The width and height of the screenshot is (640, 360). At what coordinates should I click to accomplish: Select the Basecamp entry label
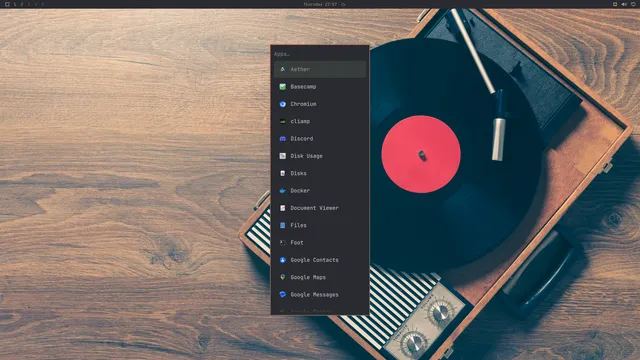[x=303, y=87]
